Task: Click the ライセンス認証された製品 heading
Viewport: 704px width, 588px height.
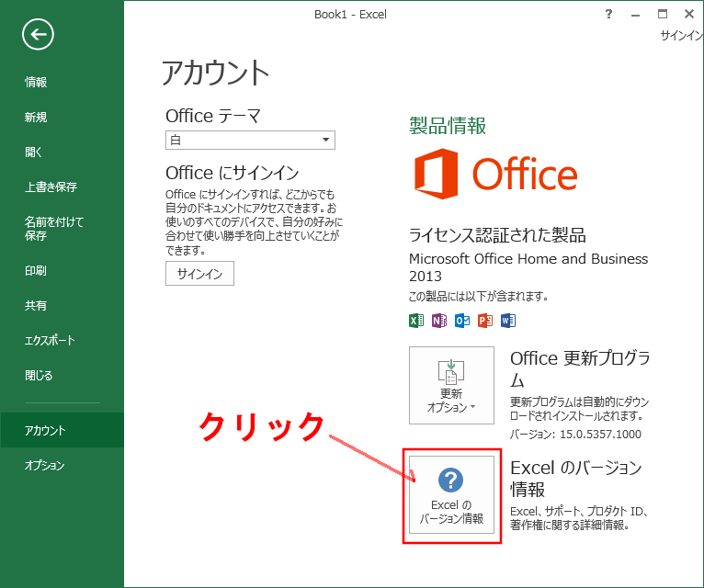Action: pyautogui.click(x=497, y=235)
